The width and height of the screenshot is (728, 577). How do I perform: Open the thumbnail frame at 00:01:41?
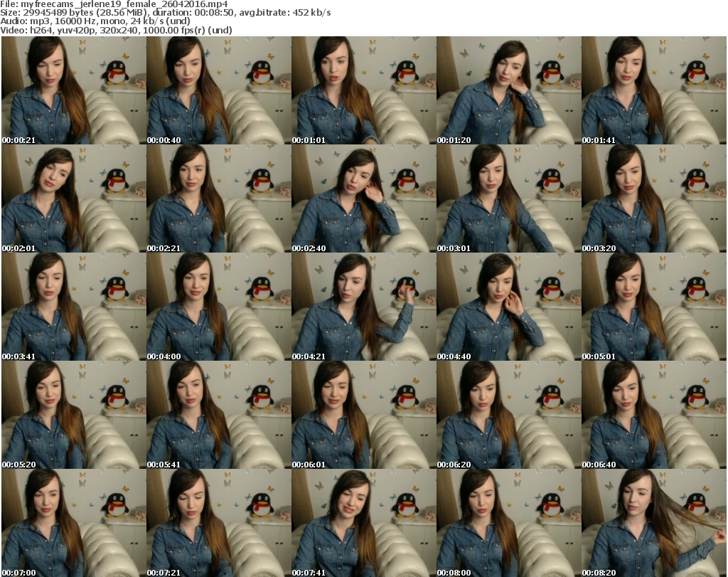(x=654, y=90)
